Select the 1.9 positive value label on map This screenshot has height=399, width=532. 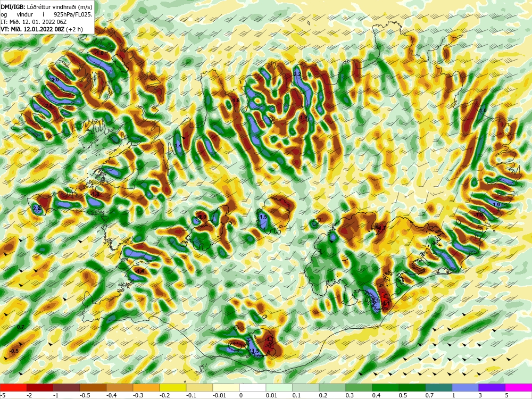coord(496,205)
